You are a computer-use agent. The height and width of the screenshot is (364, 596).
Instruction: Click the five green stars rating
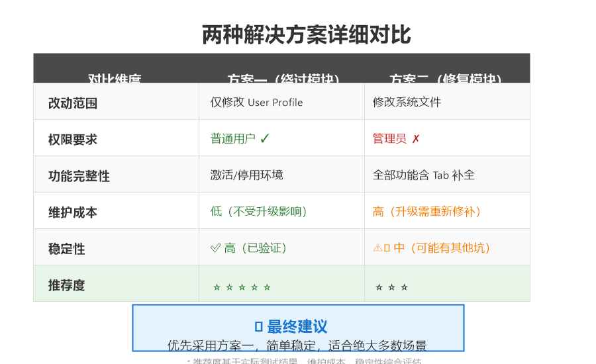point(242,287)
